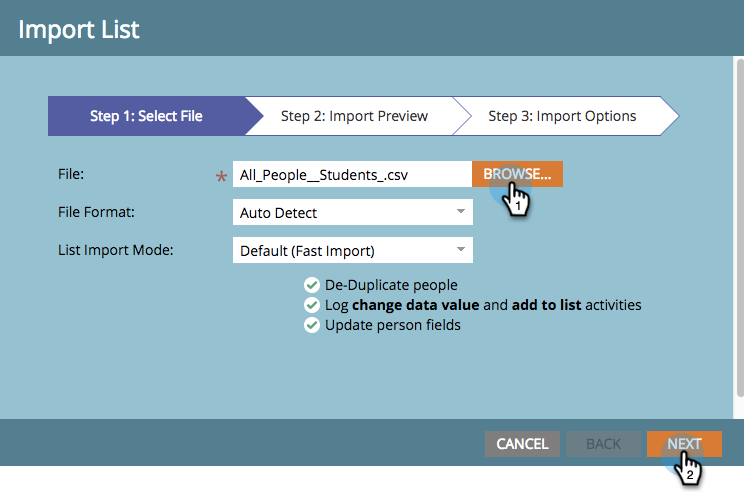Click the Update person fields label

point(393,325)
